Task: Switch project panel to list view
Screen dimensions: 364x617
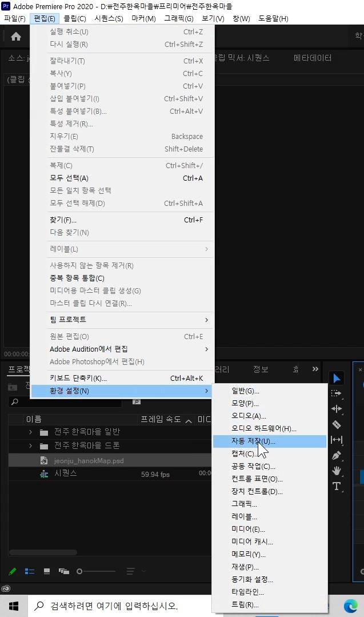Action: point(30,571)
